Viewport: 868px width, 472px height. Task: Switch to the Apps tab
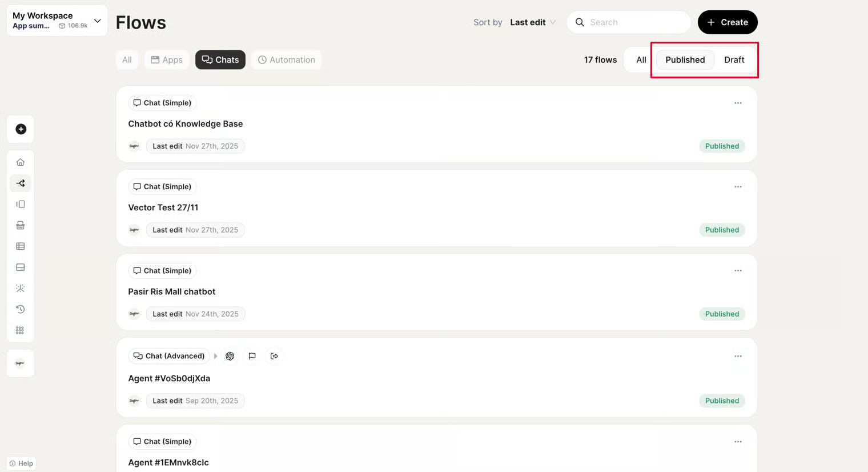pyautogui.click(x=167, y=60)
